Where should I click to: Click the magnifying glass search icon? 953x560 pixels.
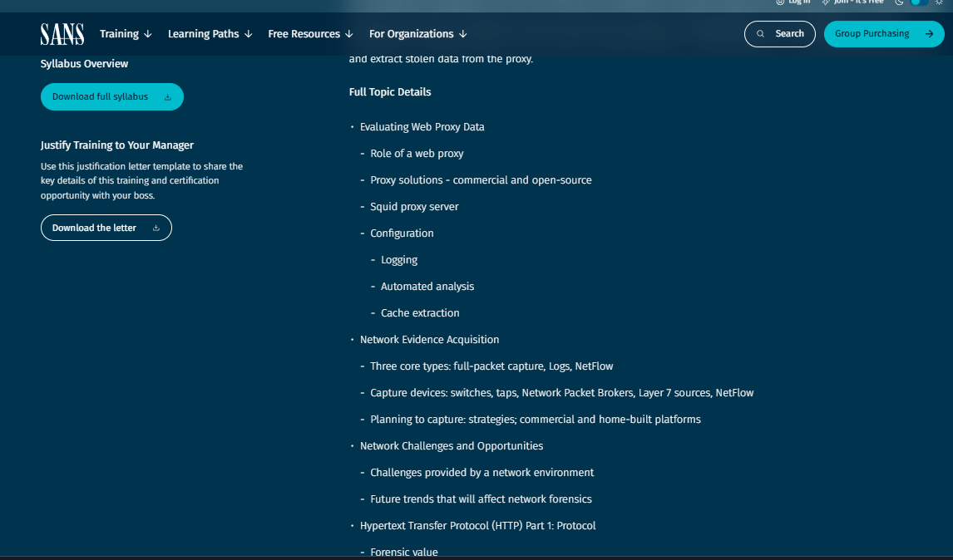(x=760, y=34)
